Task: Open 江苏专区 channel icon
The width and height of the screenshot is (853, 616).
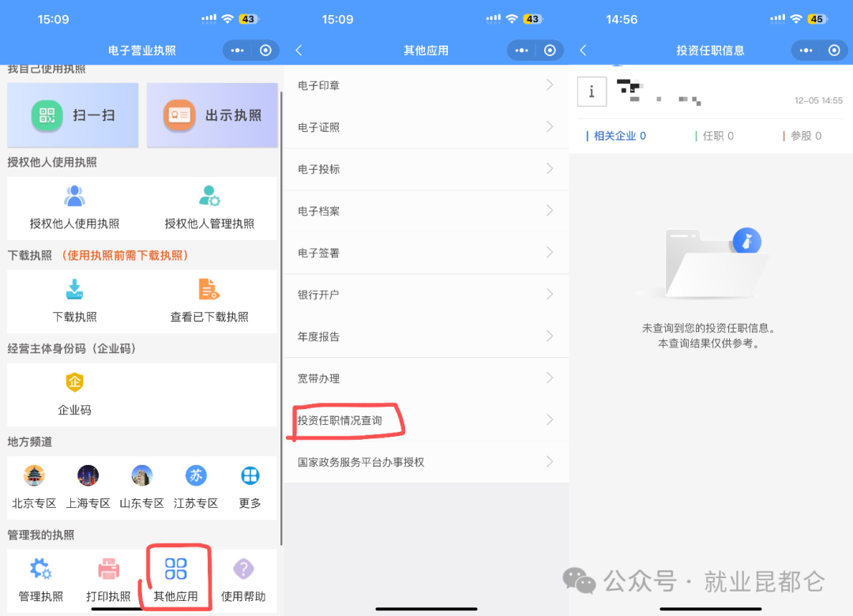Action: (x=196, y=475)
